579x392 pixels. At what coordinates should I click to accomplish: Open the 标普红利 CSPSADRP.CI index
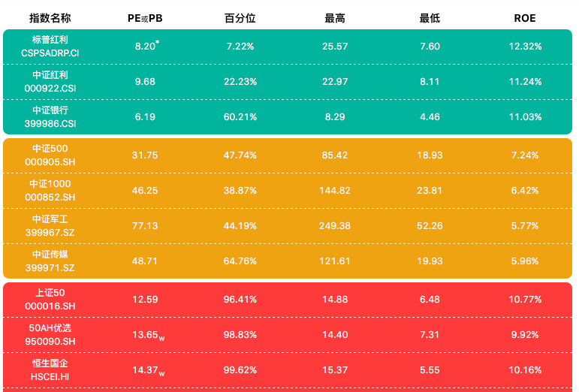coord(50,47)
